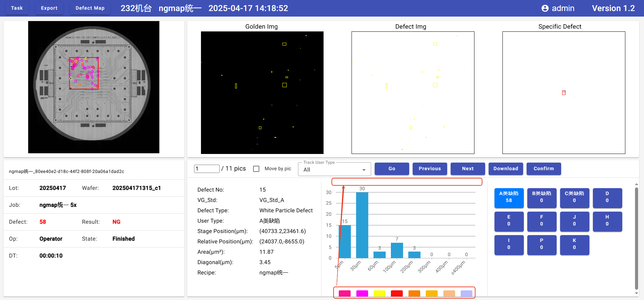Click the category panel scrollbar up arrow
Viewport: 644px width, 300px height.
(636, 185)
